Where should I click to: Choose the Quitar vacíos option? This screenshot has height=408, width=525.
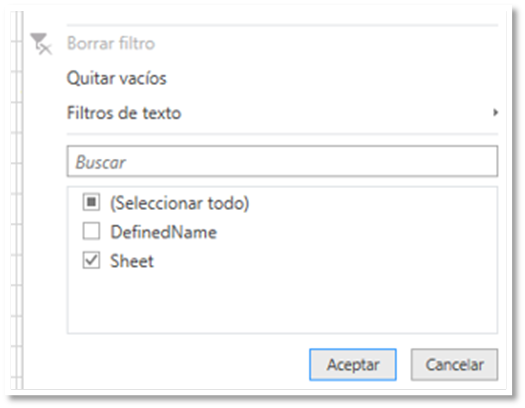click(x=117, y=78)
